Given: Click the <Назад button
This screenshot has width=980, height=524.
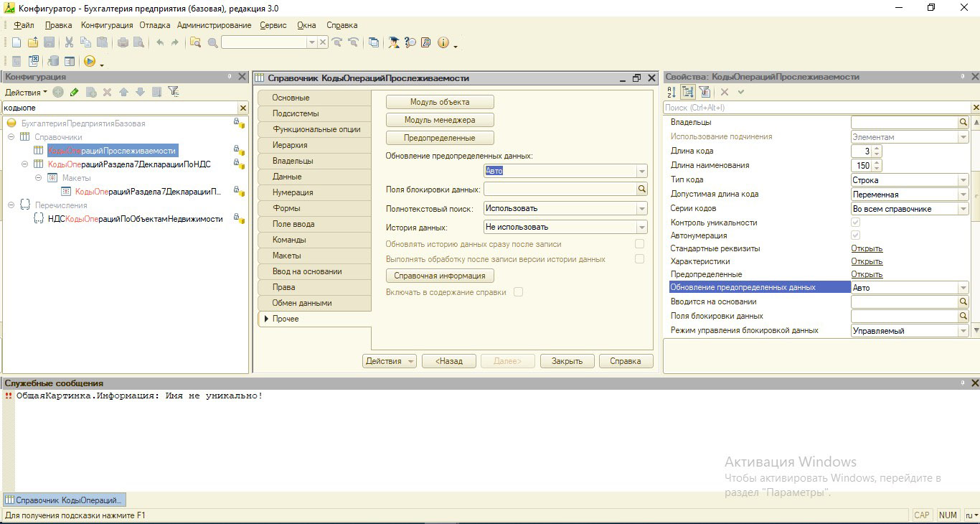Looking at the screenshot, I should [449, 361].
